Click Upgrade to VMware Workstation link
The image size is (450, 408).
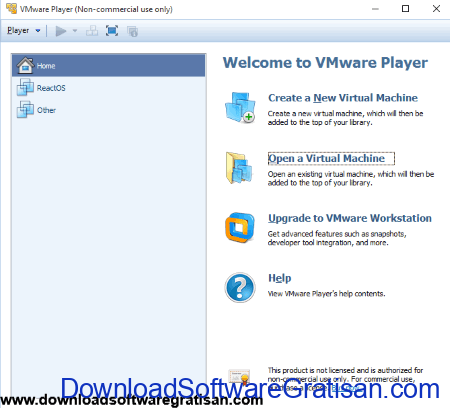tap(350, 218)
